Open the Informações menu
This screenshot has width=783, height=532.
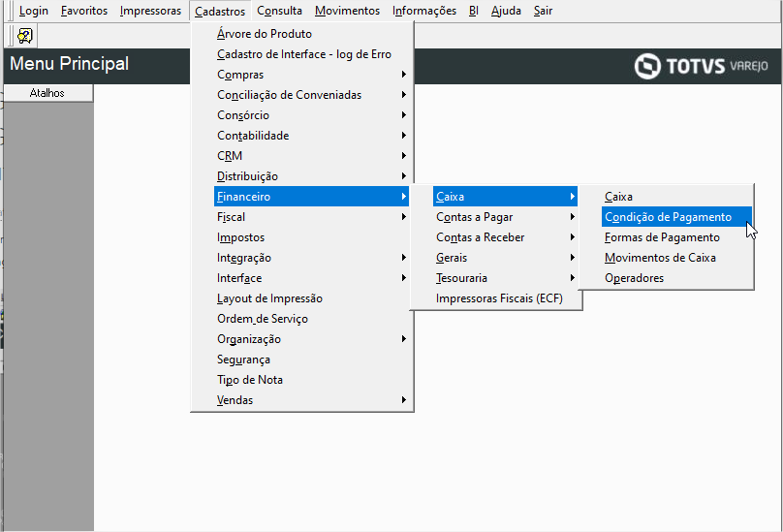[x=423, y=11]
